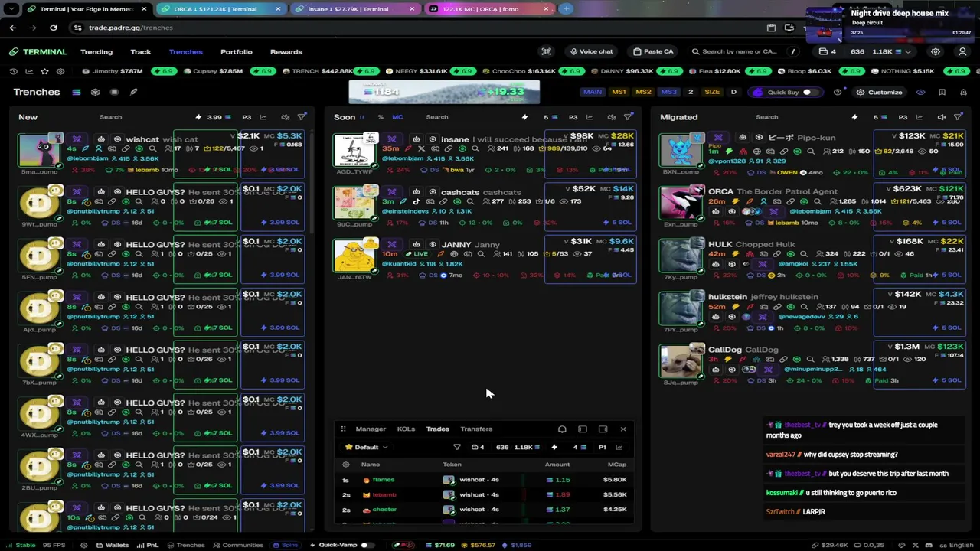Viewport: 980px width, 551px height.
Task: Open the chart icon in ticker bar
Action: (29, 71)
